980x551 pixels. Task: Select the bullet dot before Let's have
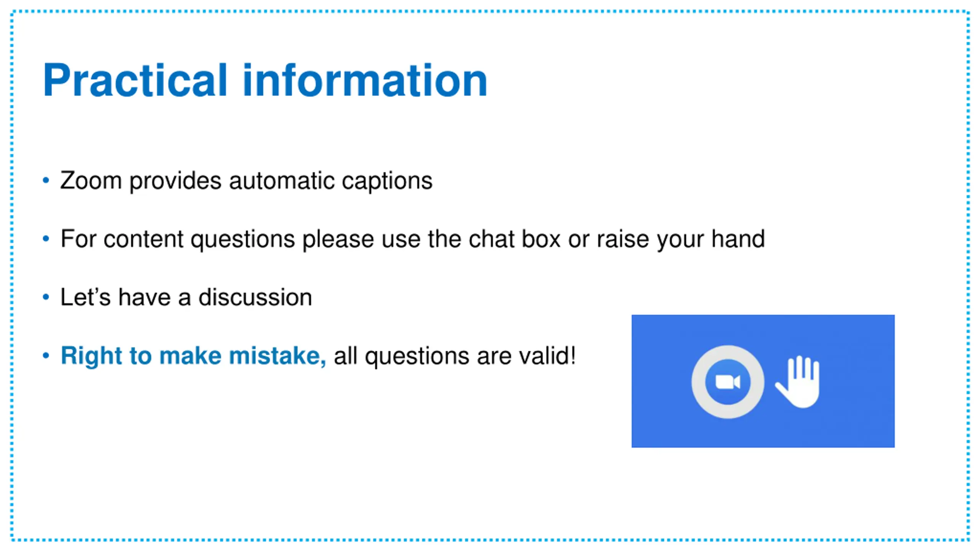pos(46,297)
